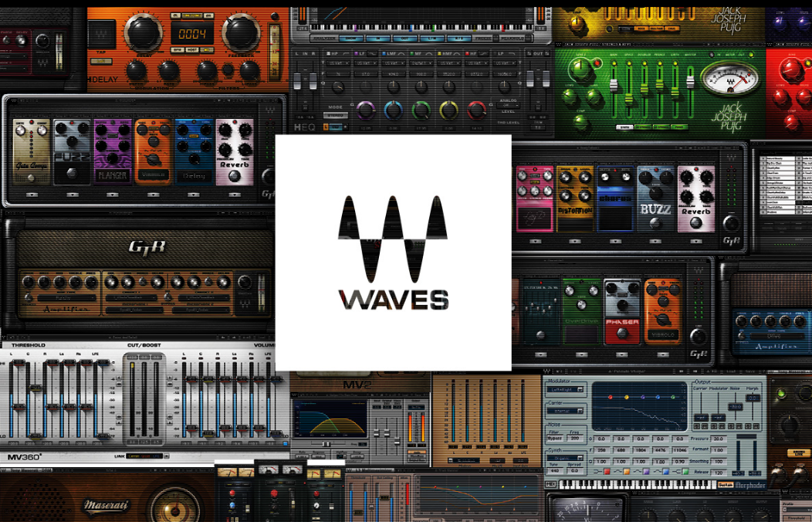Select the pink Lay-D pedal
The height and width of the screenshot is (522, 812).
click(x=534, y=199)
